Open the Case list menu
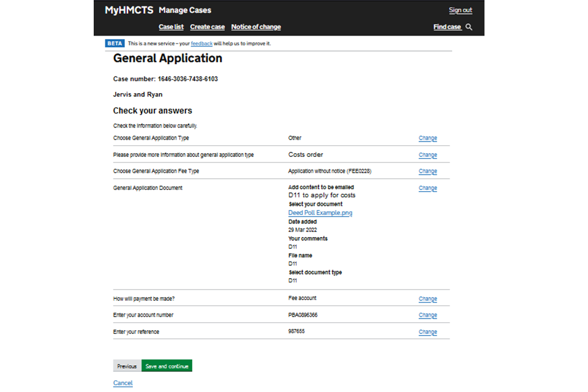Viewport: 588px width, 392px height. [x=171, y=27]
